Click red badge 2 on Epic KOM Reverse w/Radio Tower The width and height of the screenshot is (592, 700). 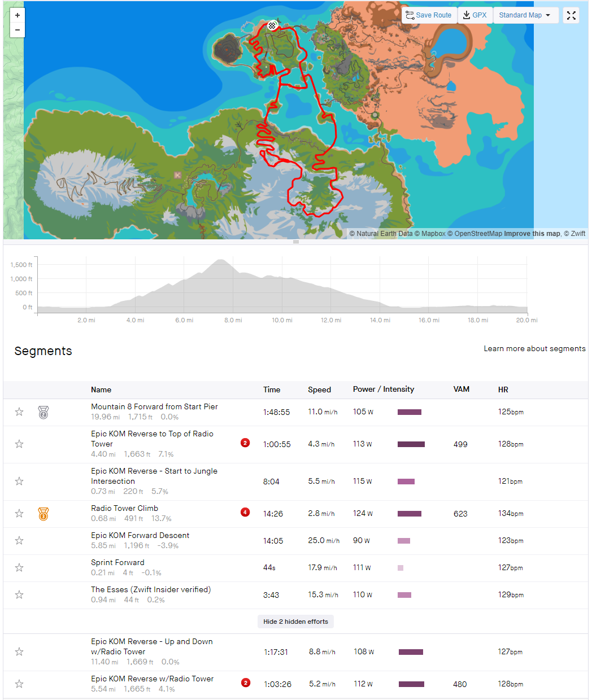point(246,683)
